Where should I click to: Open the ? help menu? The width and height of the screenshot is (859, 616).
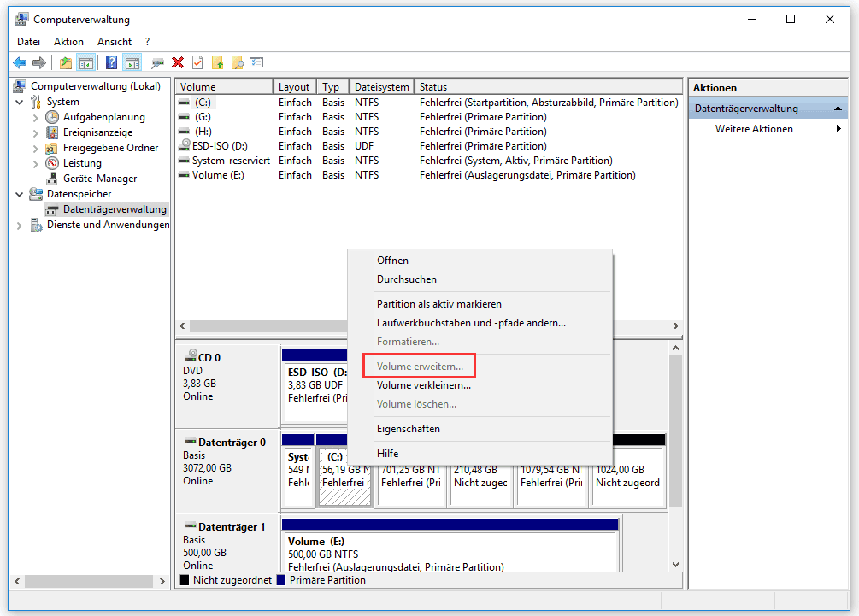147,42
